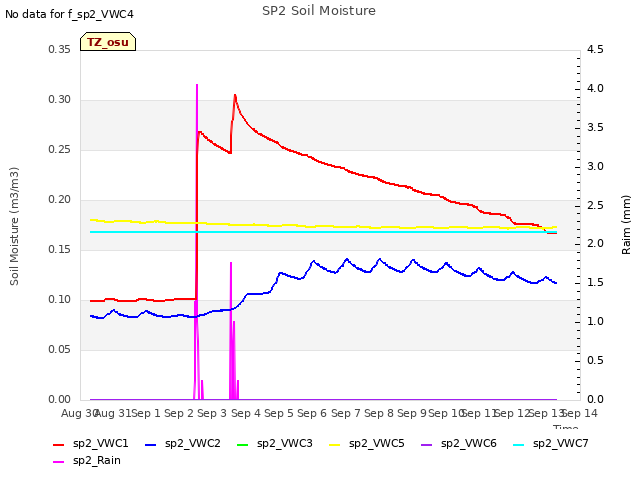Toggle the sp2_VWC2 legend entry

click(x=182, y=443)
